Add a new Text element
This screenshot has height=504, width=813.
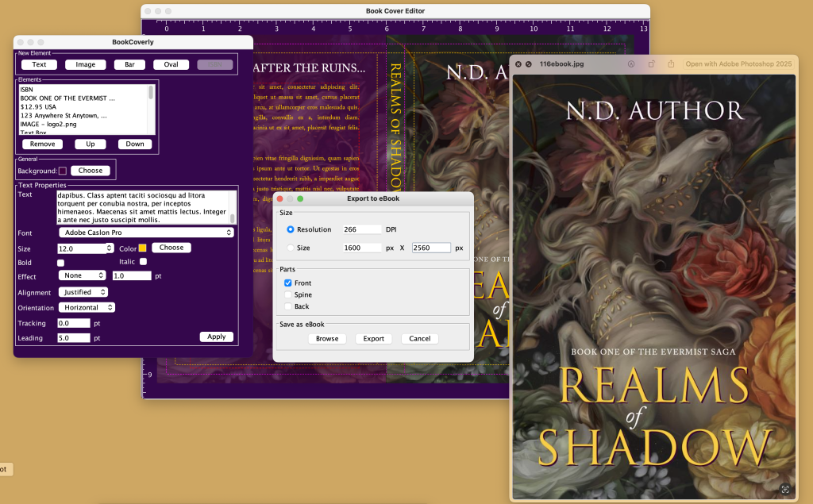39,64
